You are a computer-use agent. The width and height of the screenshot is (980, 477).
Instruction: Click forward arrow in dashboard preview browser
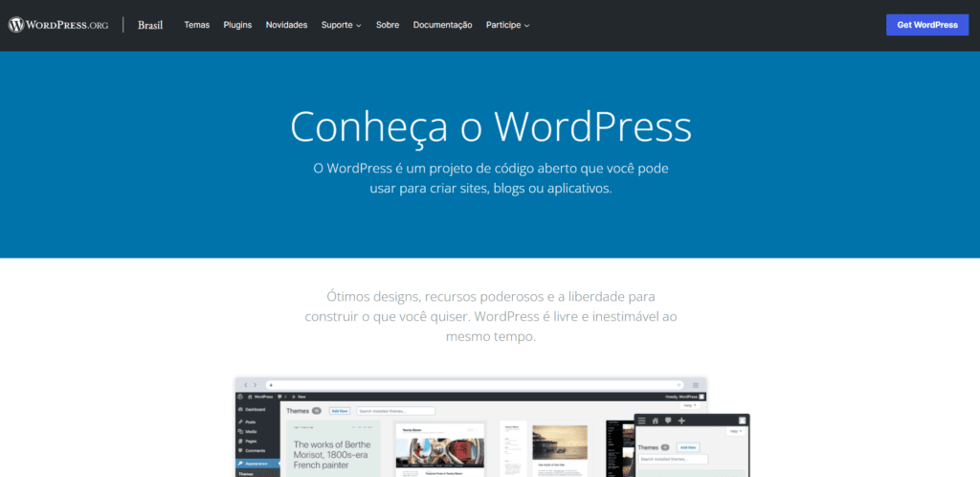[x=255, y=385]
